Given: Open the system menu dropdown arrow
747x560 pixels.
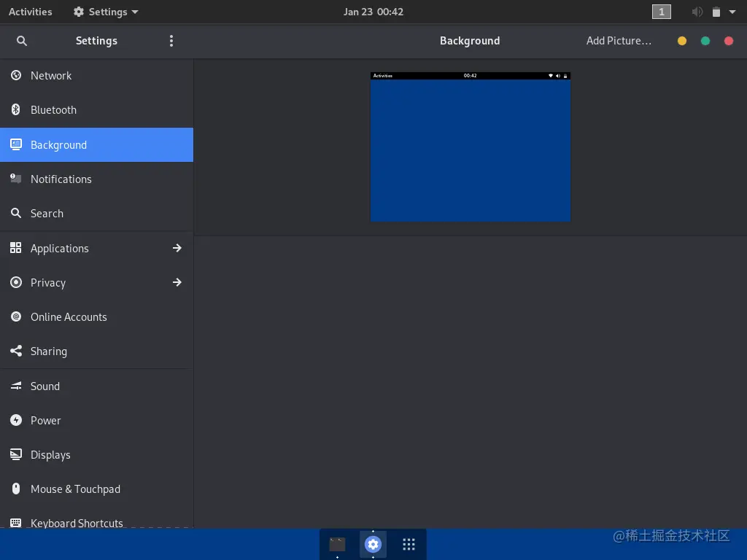Looking at the screenshot, I should point(732,12).
